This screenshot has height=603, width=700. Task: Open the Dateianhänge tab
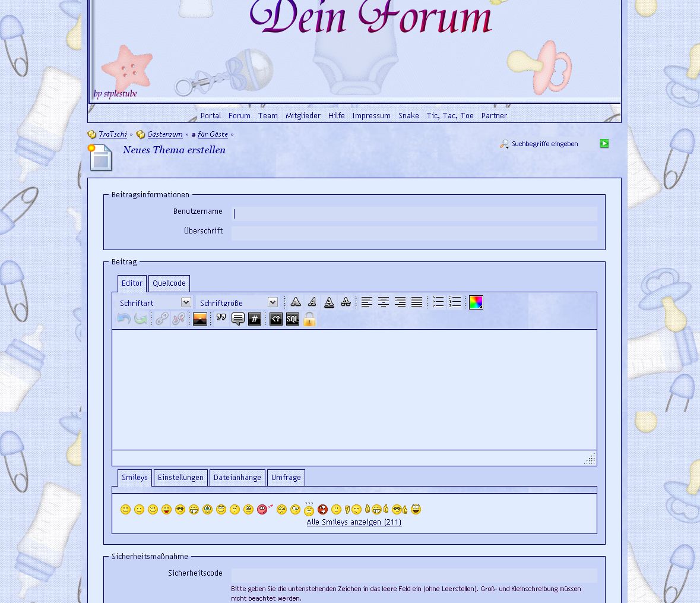237,478
